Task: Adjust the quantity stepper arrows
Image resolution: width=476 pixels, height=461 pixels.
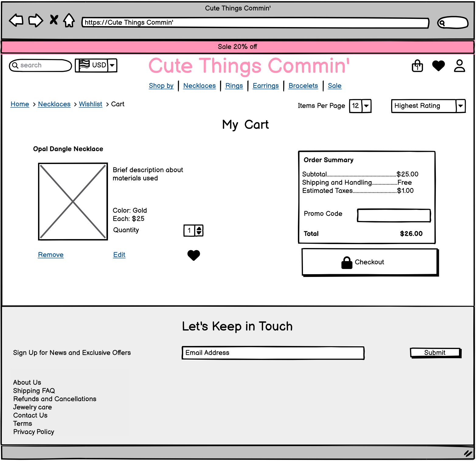Action: click(x=199, y=230)
